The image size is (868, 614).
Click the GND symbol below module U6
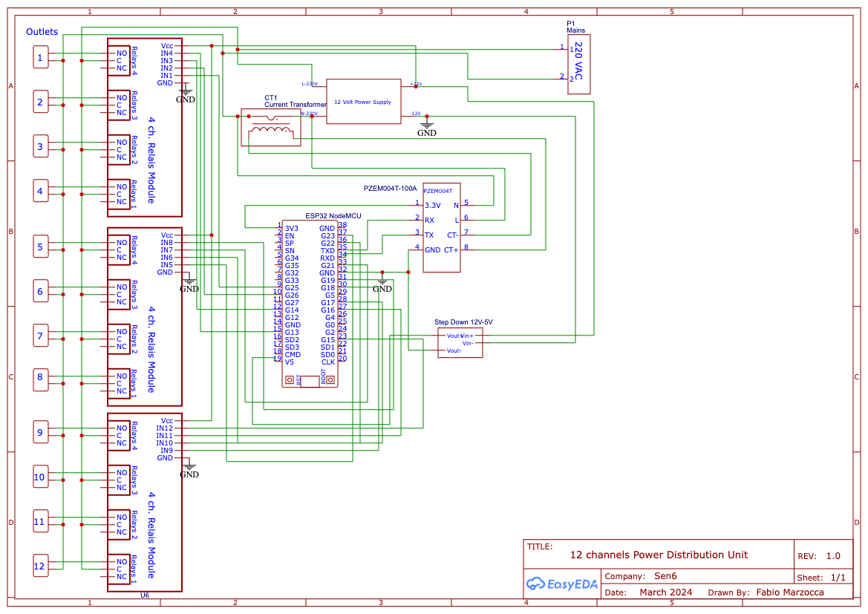pyautogui.click(x=189, y=468)
